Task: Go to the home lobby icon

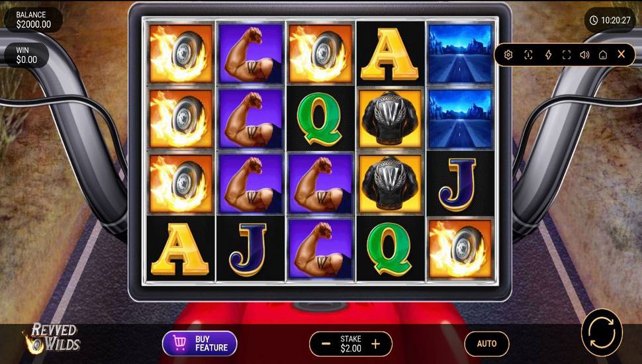Action: (603, 54)
